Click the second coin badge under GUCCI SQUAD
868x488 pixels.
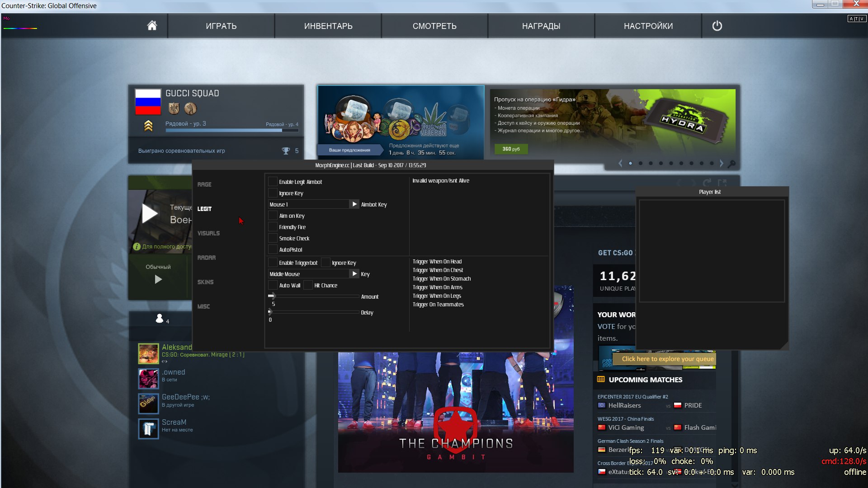[x=190, y=108]
